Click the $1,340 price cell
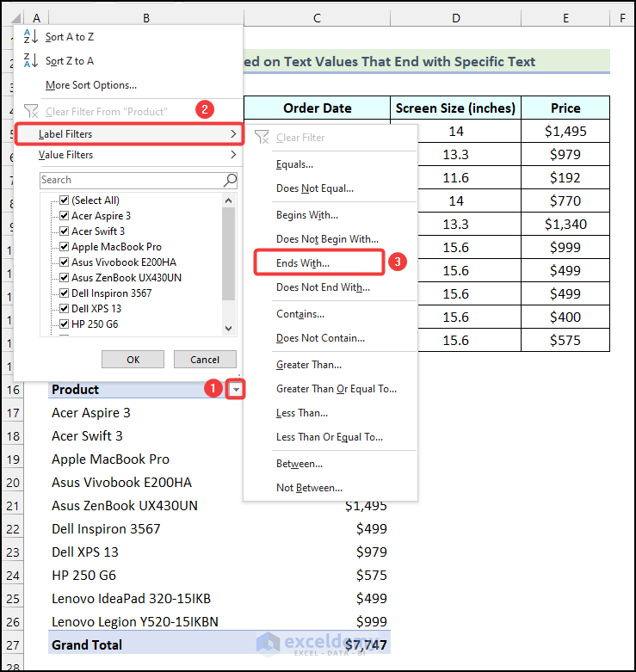This screenshot has height=672, width=636. [x=565, y=224]
